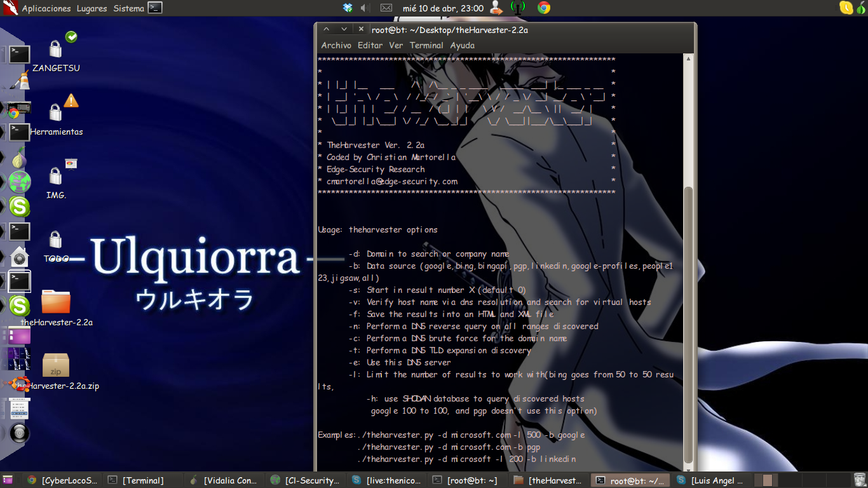The image size is (868, 488).
Task: Click the '-t: Perform a DNS TLD expansion' line
Action: tap(440, 350)
